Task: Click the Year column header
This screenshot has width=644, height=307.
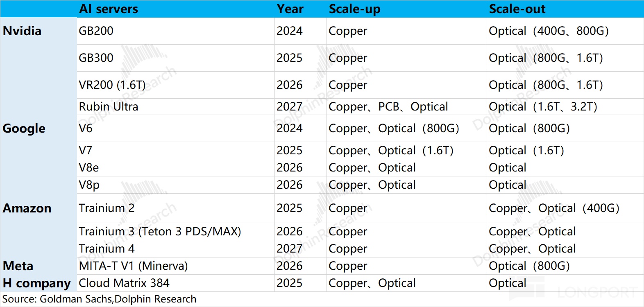Action: pos(290,9)
